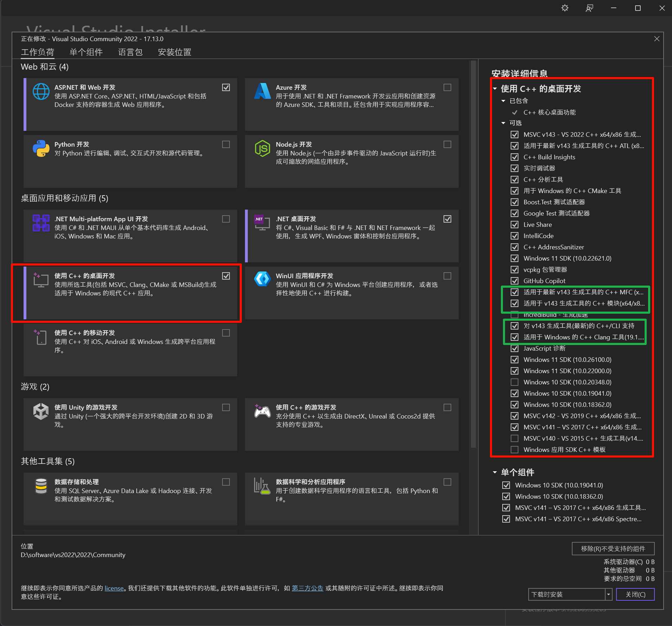Click the C++ desktop development monitor icon
The width and height of the screenshot is (672, 626).
[x=41, y=280]
